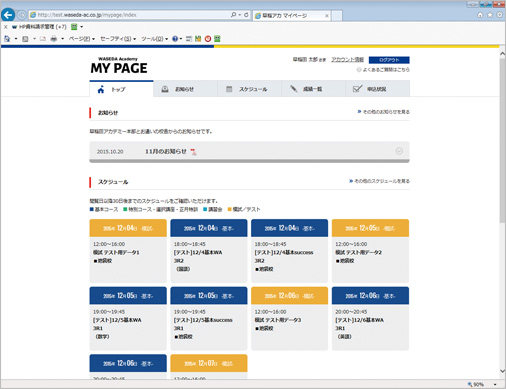Open link to other notices
Viewport: 506px width, 389px height.
tap(384, 112)
